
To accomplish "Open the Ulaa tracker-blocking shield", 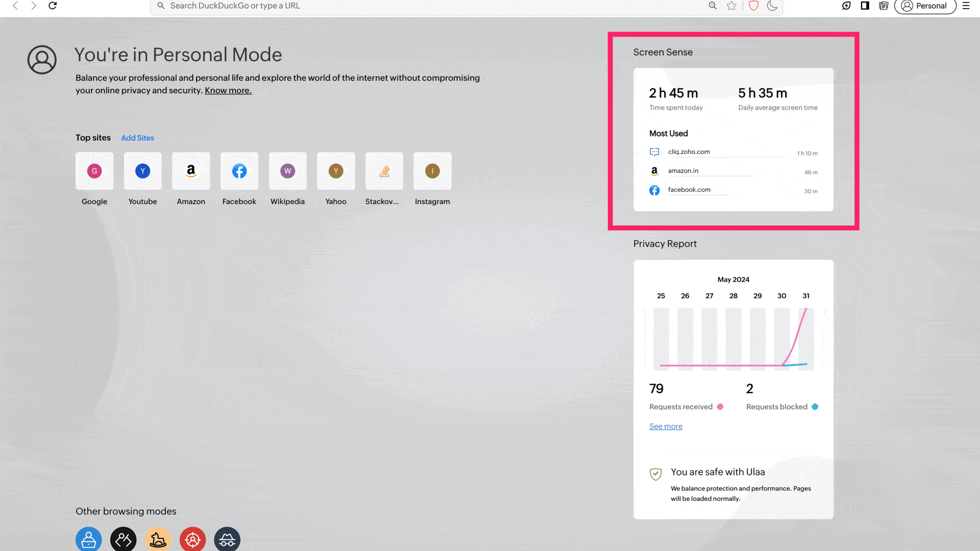I will pyautogui.click(x=753, y=6).
